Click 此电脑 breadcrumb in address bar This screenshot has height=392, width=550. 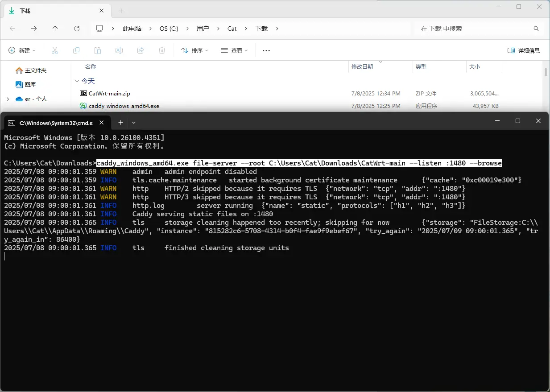[132, 29]
